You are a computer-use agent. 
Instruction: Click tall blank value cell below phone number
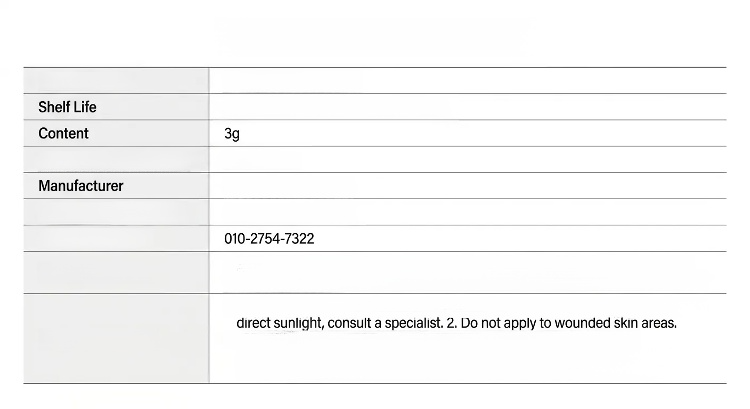(468, 272)
